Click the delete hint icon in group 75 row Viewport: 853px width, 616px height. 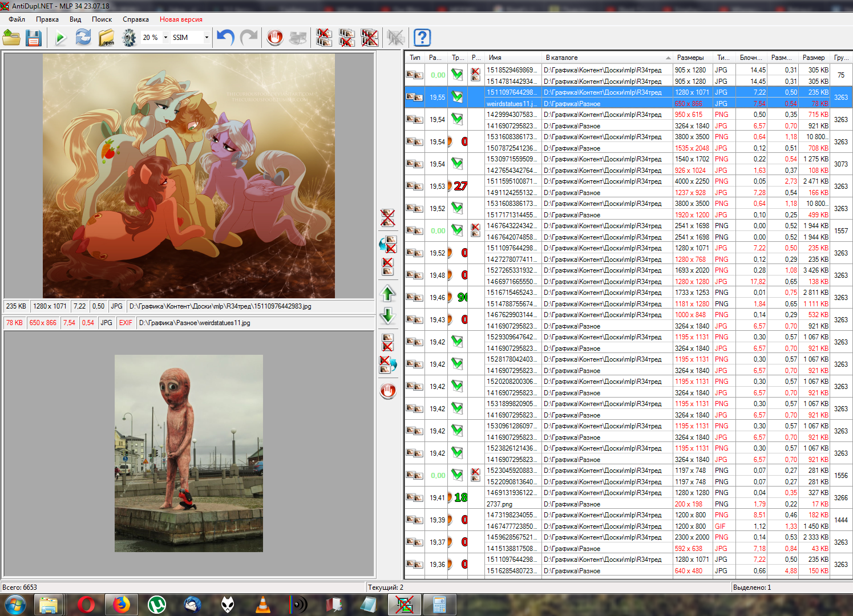(x=475, y=75)
